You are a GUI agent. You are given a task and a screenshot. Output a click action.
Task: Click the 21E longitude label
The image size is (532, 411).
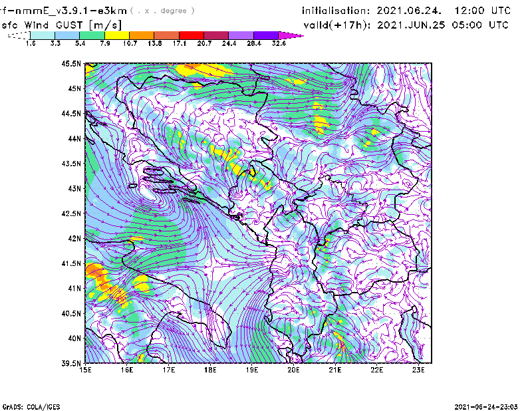click(x=335, y=370)
